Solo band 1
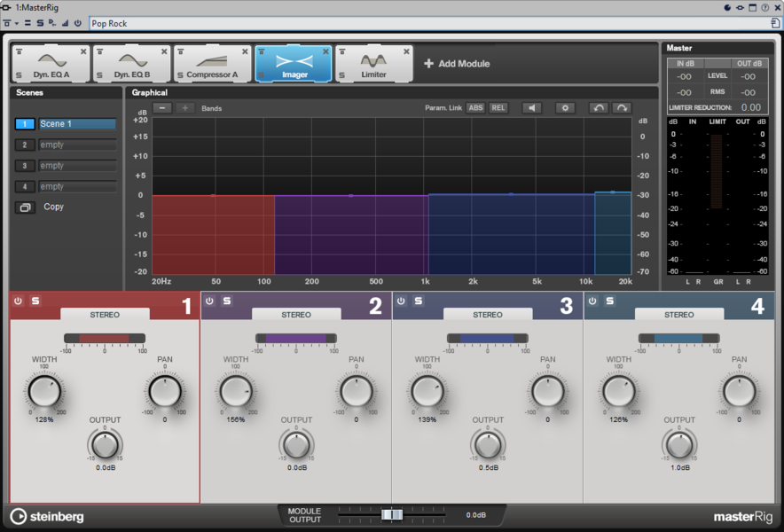The image size is (784, 532). point(35,301)
